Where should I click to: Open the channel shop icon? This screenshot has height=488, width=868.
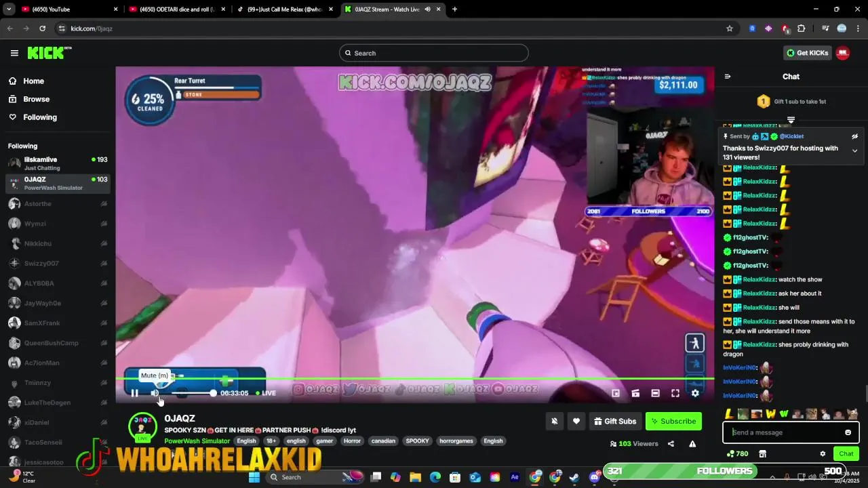(x=762, y=454)
